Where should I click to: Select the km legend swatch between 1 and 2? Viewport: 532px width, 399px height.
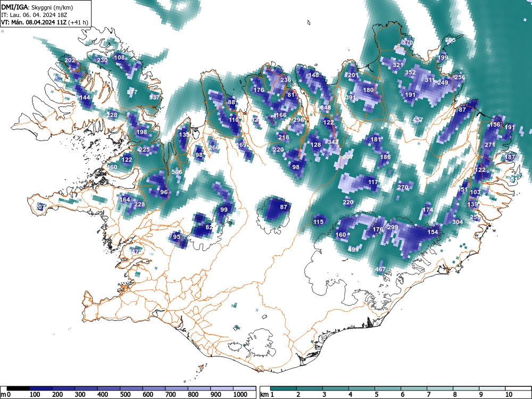coord(284,388)
